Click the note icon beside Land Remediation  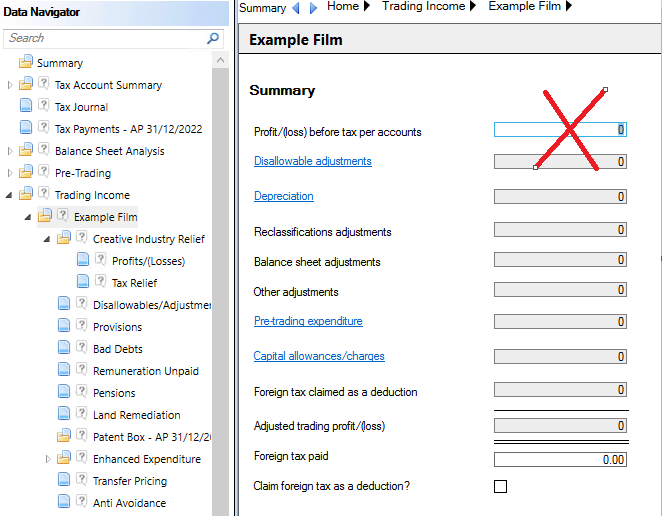point(81,413)
